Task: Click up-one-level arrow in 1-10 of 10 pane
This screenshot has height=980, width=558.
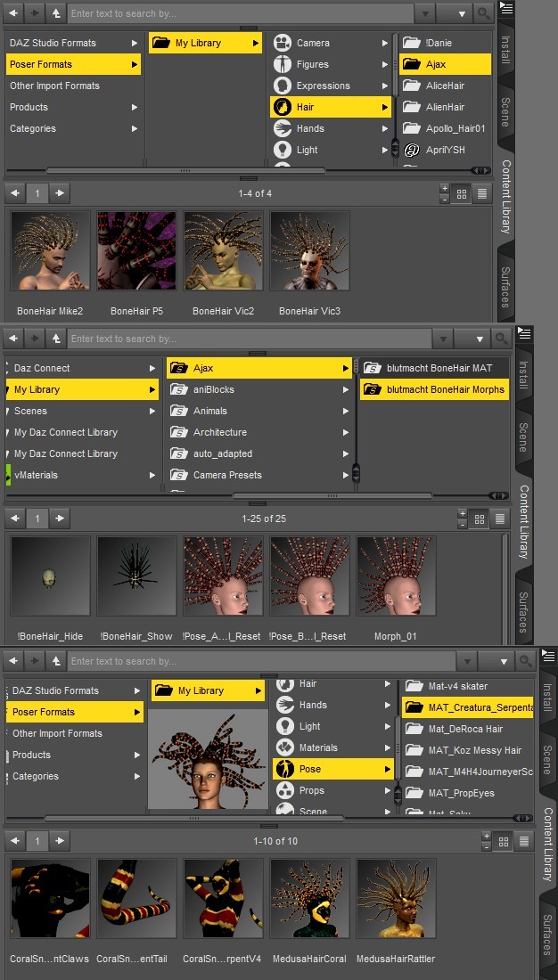Action: coord(56,661)
